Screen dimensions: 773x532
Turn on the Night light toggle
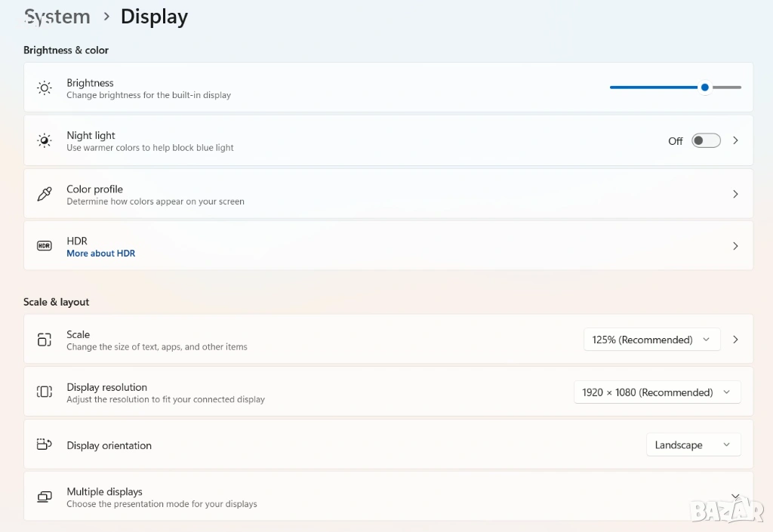(x=706, y=141)
